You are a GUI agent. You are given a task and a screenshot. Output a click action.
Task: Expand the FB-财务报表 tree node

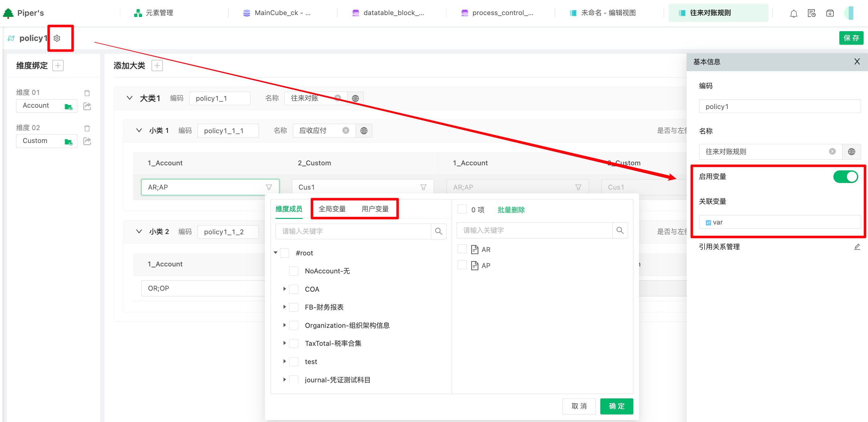click(284, 307)
